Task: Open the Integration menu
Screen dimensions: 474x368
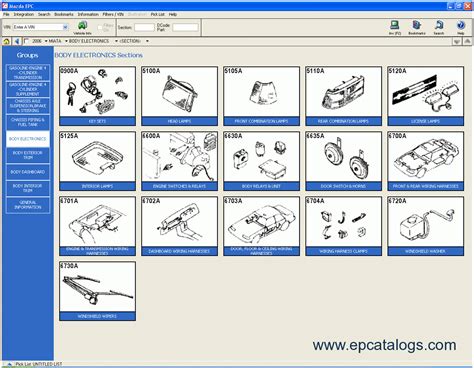Action: tap(24, 14)
